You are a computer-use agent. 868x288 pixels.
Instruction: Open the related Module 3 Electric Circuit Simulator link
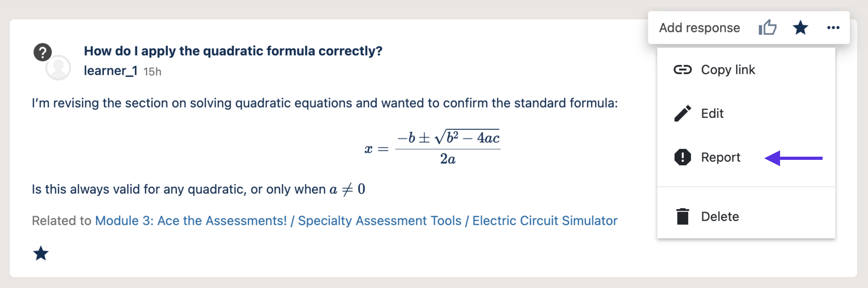tap(356, 220)
